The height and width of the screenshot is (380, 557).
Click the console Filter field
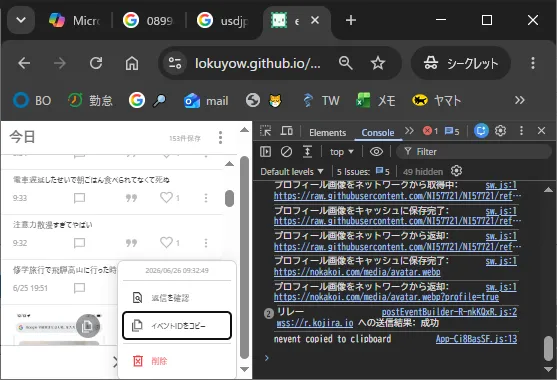click(474, 152)
